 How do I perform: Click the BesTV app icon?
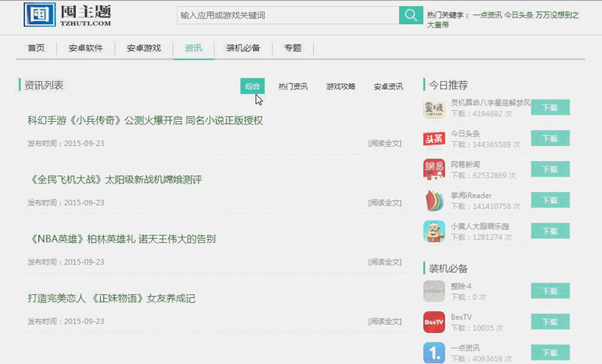(x=434, y=322)
